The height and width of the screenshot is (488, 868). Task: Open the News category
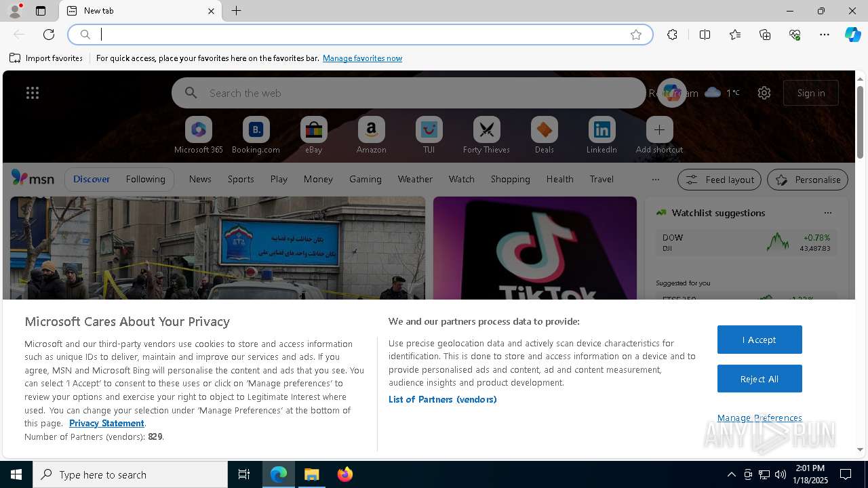pyautogui.click(x=200, y=179)
